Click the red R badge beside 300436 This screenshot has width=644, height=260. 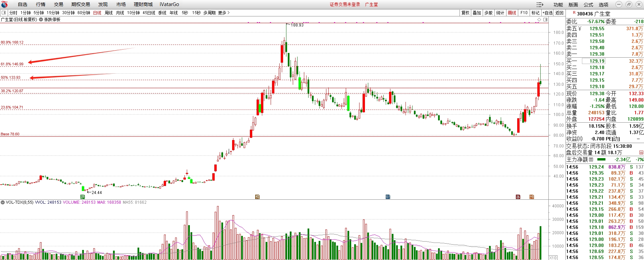[x=574, y=13]
